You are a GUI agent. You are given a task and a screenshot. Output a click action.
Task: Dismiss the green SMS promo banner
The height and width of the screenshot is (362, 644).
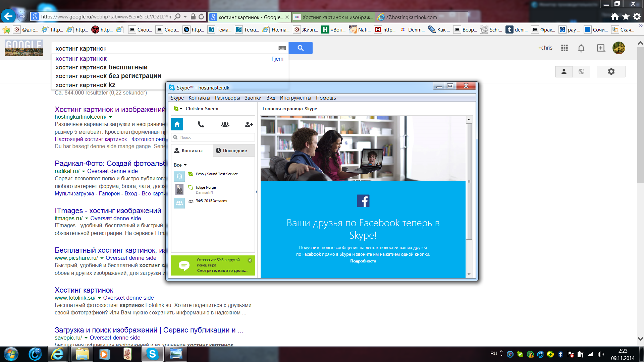point(250,260)
